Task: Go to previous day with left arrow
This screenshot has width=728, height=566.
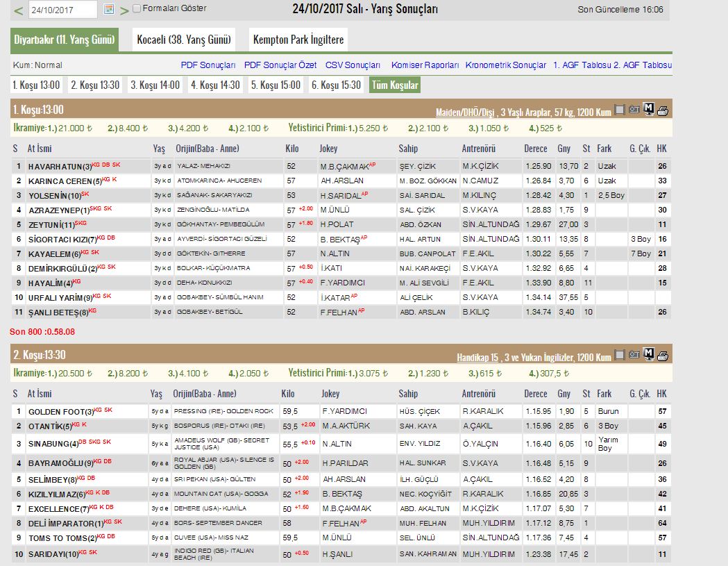Action: [x=19, y=10]
